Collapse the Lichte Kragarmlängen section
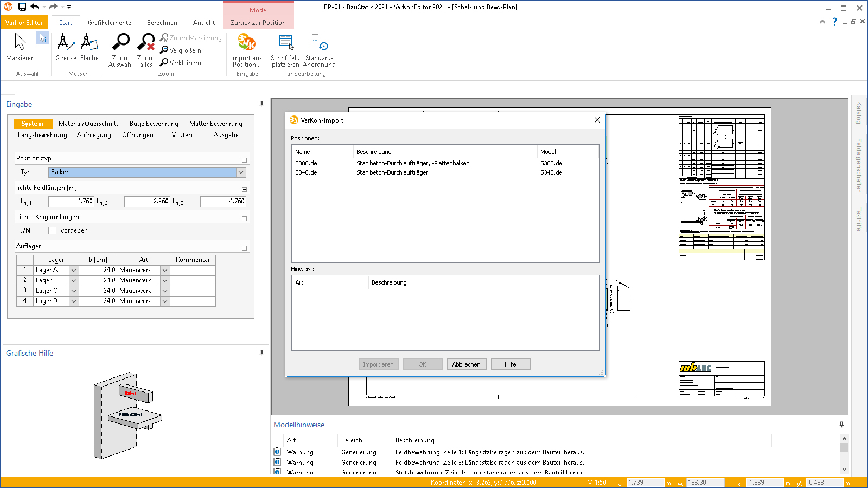The image size is (868, 488). 244,219
